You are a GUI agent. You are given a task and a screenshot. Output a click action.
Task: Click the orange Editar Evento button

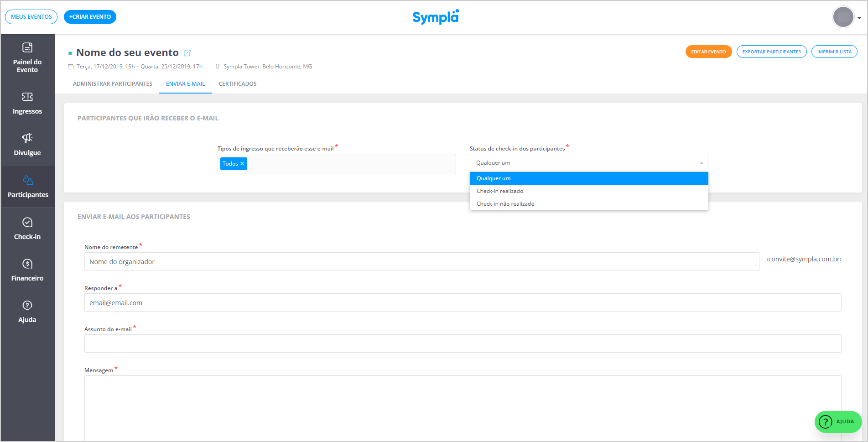708,52
